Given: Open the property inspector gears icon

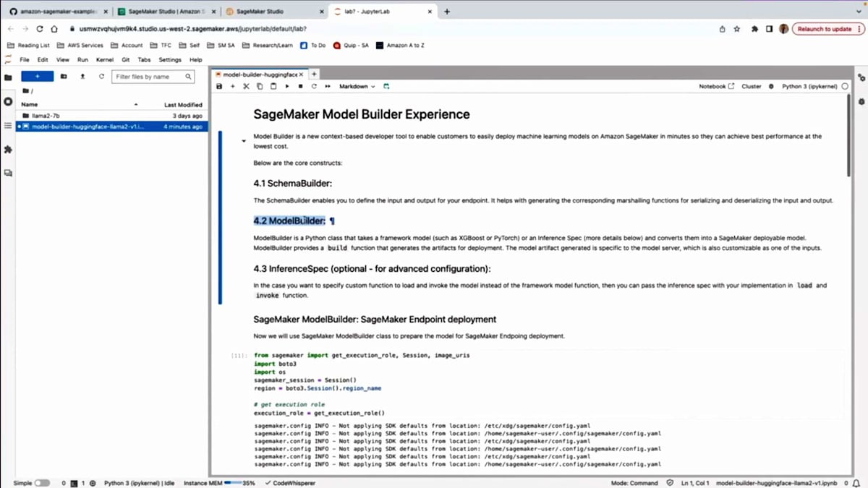Looking at the screenshot, I should tap(861, 77).
